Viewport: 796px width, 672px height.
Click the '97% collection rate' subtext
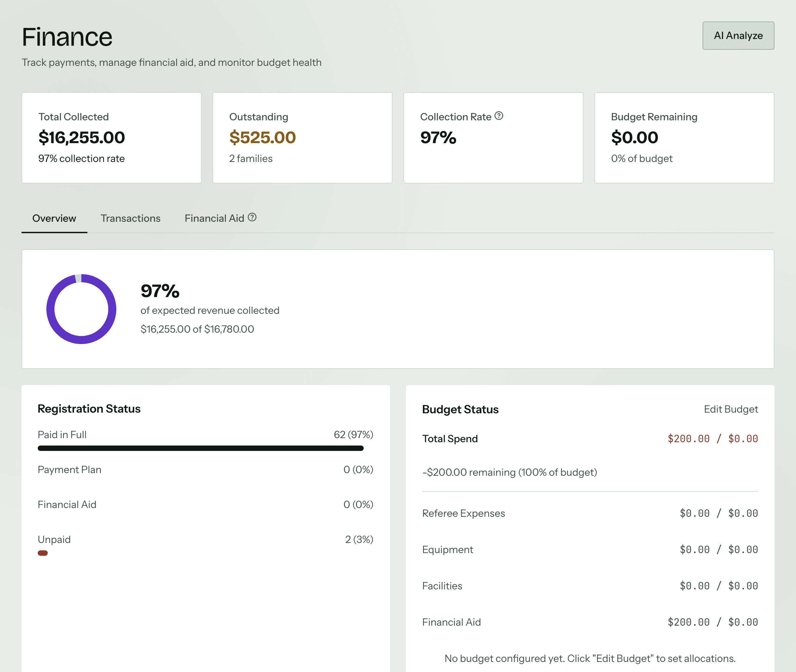click(82, 159)
